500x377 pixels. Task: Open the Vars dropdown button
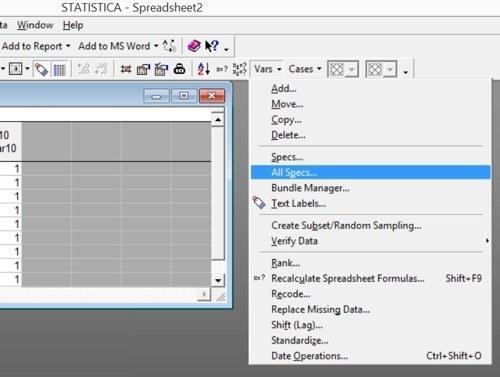tap(267, 69)
